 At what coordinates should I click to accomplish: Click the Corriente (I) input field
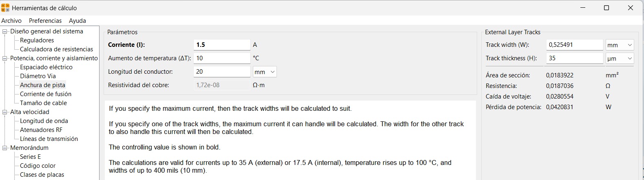point(221,45)
